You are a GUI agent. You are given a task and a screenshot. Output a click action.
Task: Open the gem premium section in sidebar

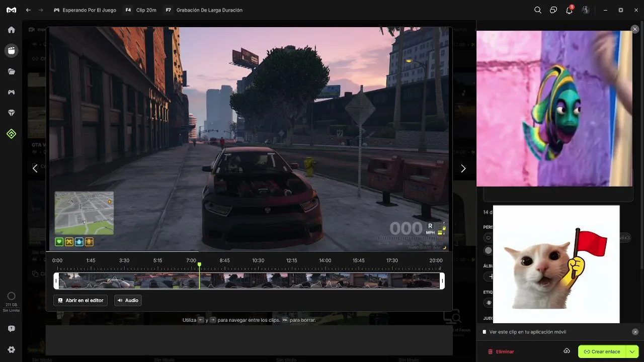tap(11, 113)
